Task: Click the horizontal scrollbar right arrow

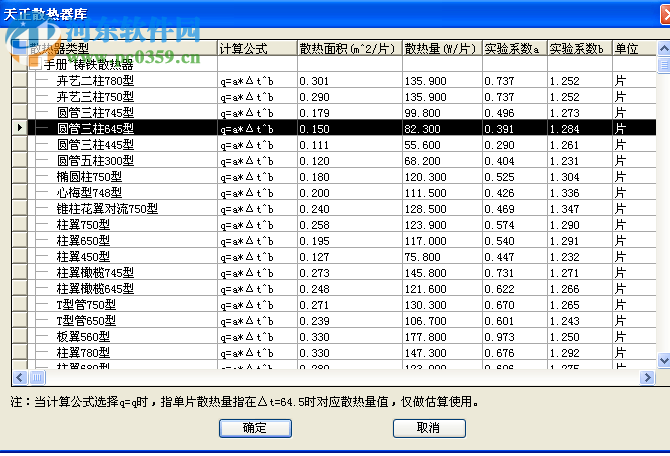Action: tap(647, 377)
